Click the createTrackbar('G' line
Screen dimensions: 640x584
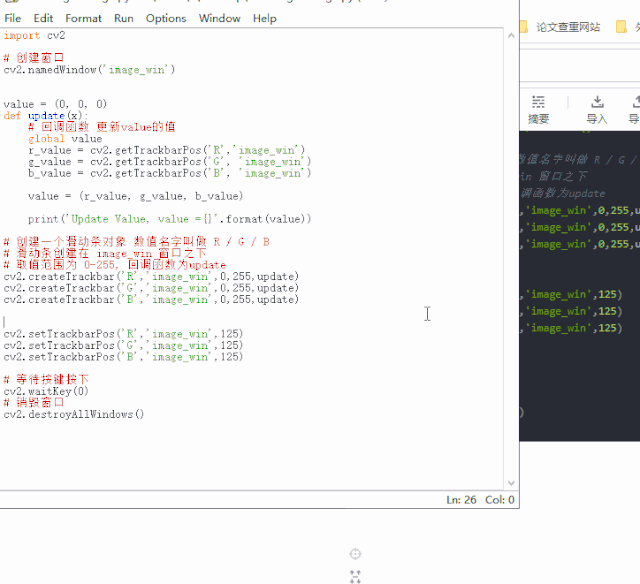pos(151,288)
